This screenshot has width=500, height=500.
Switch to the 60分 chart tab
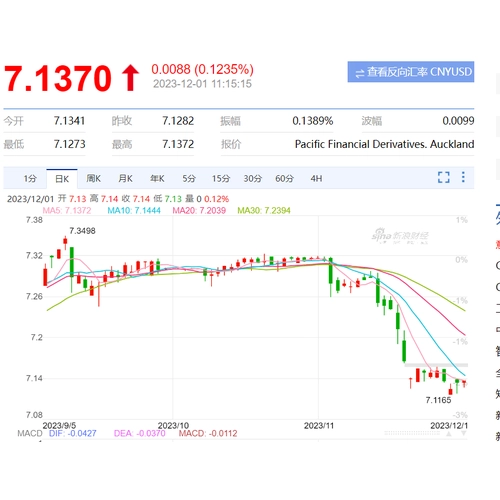(284, 179)
